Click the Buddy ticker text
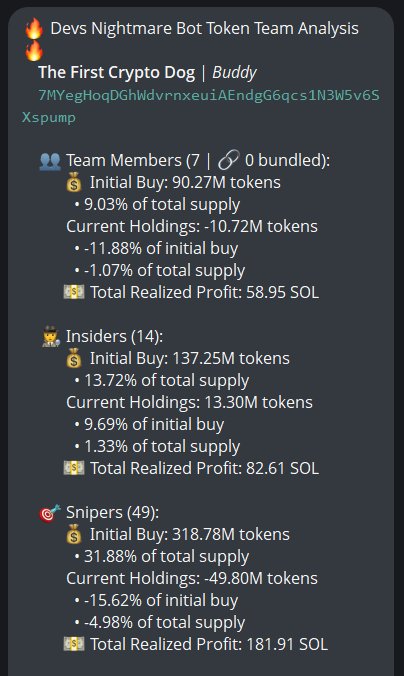The width and height of the screenshot is (404, 676). (235, 72)
